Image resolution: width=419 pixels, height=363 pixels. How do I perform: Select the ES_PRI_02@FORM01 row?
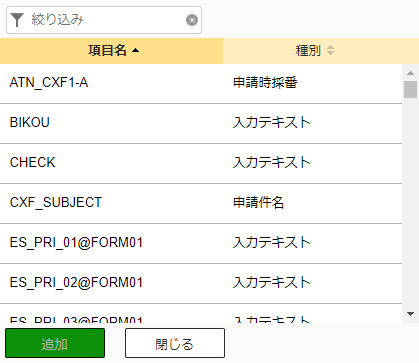click(x=201, y=283)
